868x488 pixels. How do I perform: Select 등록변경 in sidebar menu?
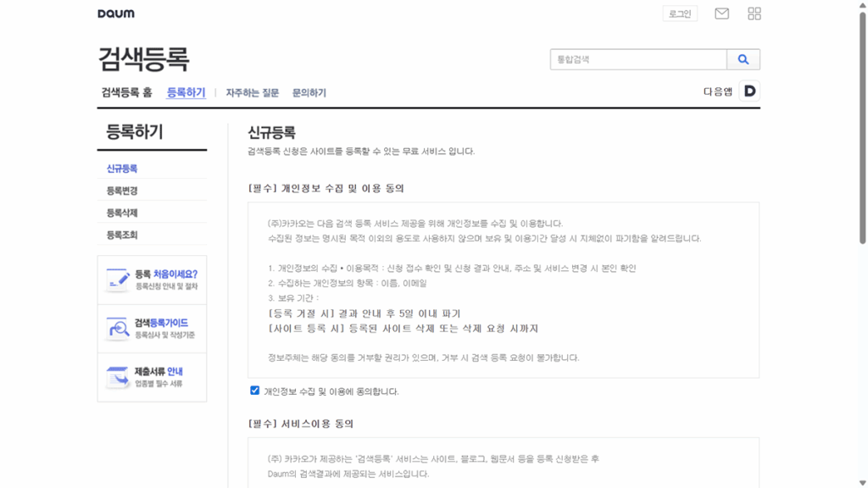[122, 191]
